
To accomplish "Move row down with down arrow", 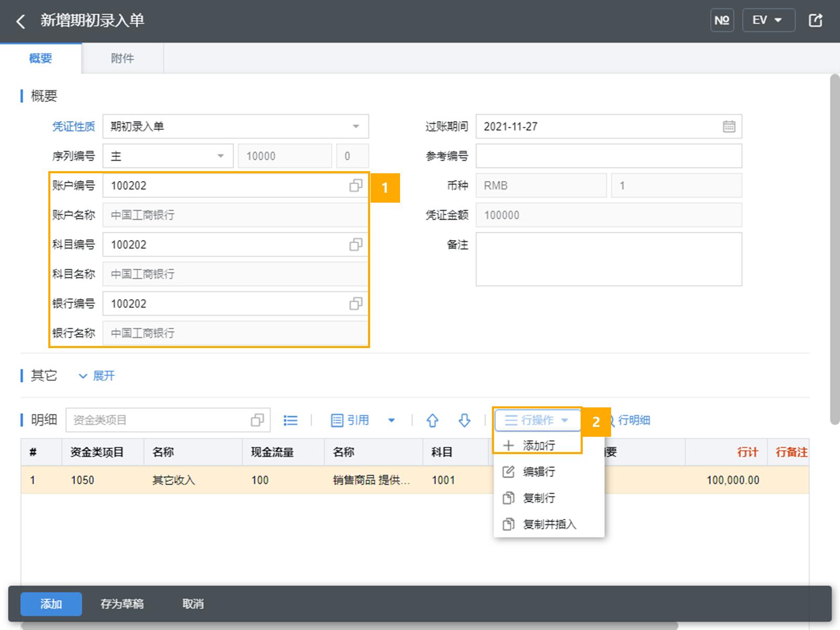I will (464, 420).
